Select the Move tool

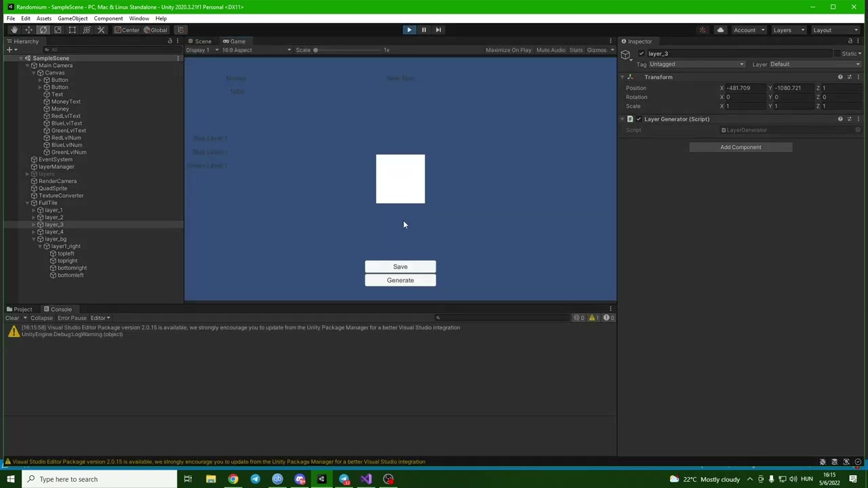click(28, 30)
